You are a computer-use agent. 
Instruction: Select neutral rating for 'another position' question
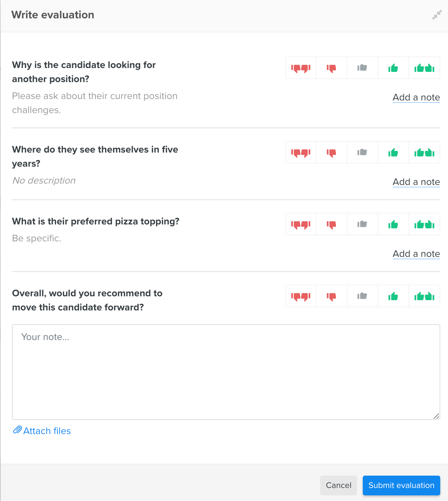click(362, 68)
